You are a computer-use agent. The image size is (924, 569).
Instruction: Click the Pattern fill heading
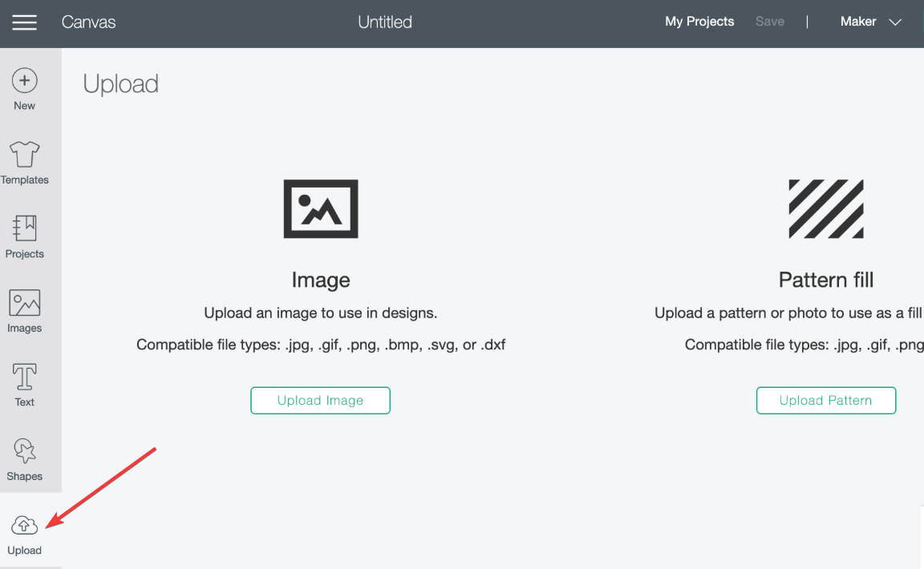[x=826, y=280]
